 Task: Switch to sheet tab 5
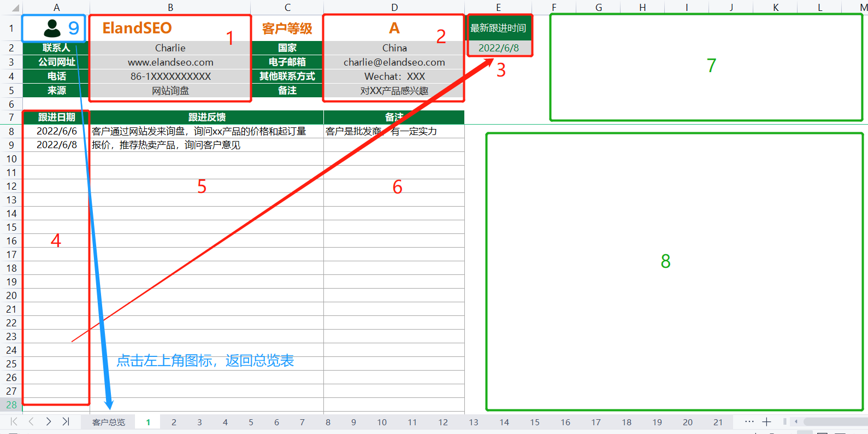coord(251,422)
